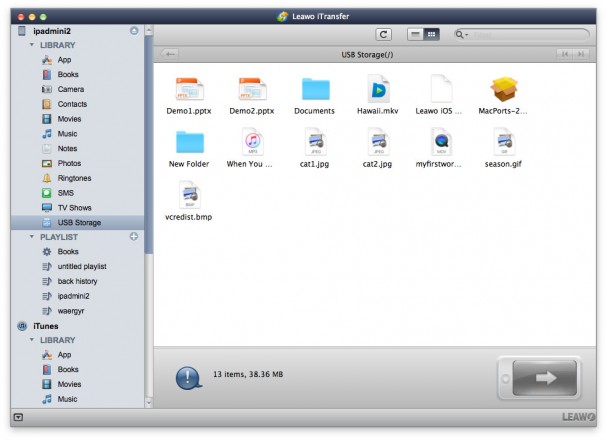Image resolution: width=607 pixels, height=440 pixels.
Task: Collapse the PLAYLIST section
Action: (x=32, y=237)
